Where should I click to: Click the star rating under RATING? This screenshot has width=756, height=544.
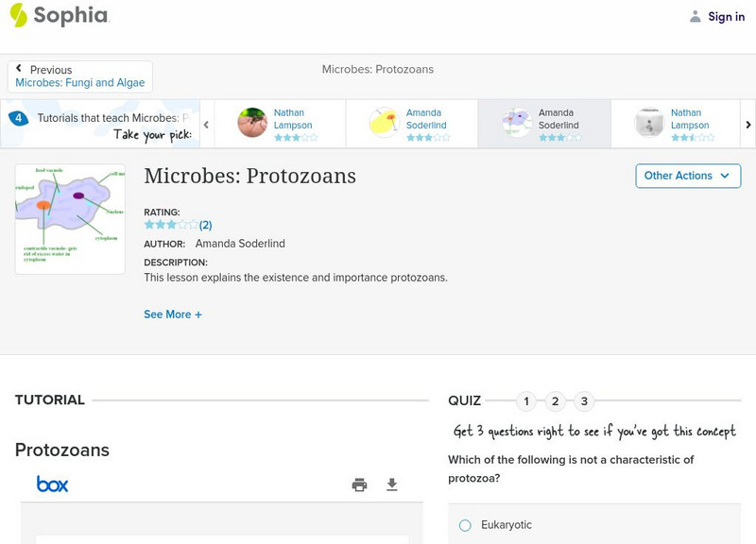click(x=171, y=225)
